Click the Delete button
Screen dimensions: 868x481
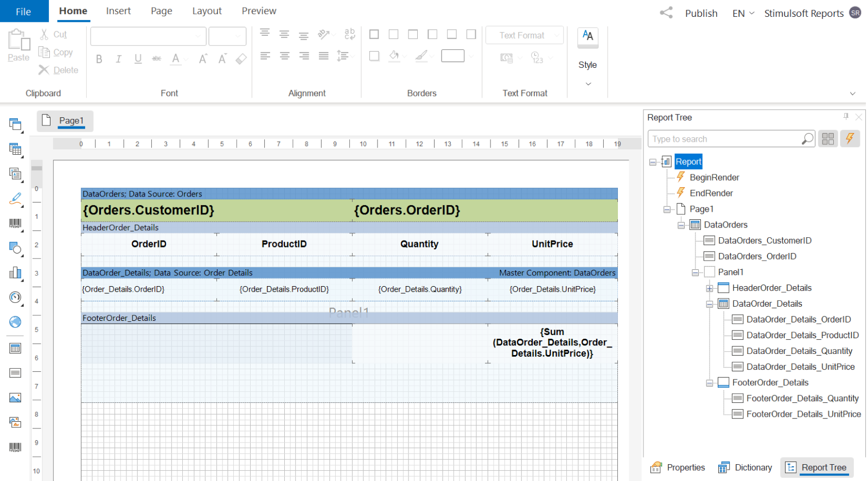(x=59, y=70)
